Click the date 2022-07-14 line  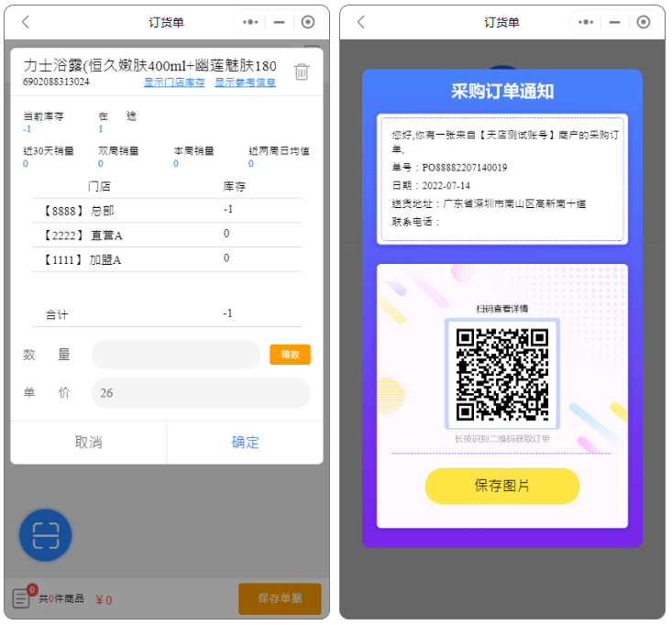pos(431,185)
